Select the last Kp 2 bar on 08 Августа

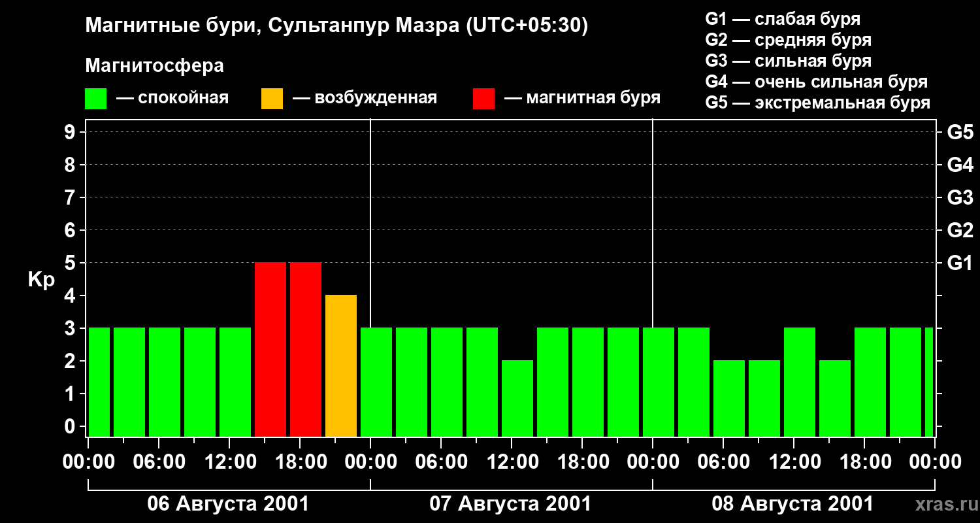pos(835,399)
